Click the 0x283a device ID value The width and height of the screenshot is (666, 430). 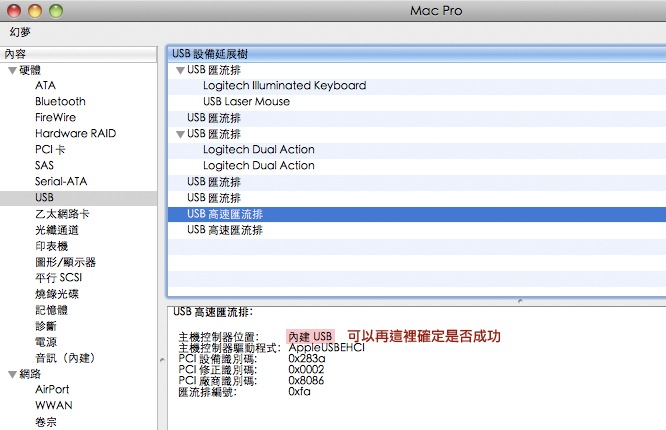tap(307, 359)
